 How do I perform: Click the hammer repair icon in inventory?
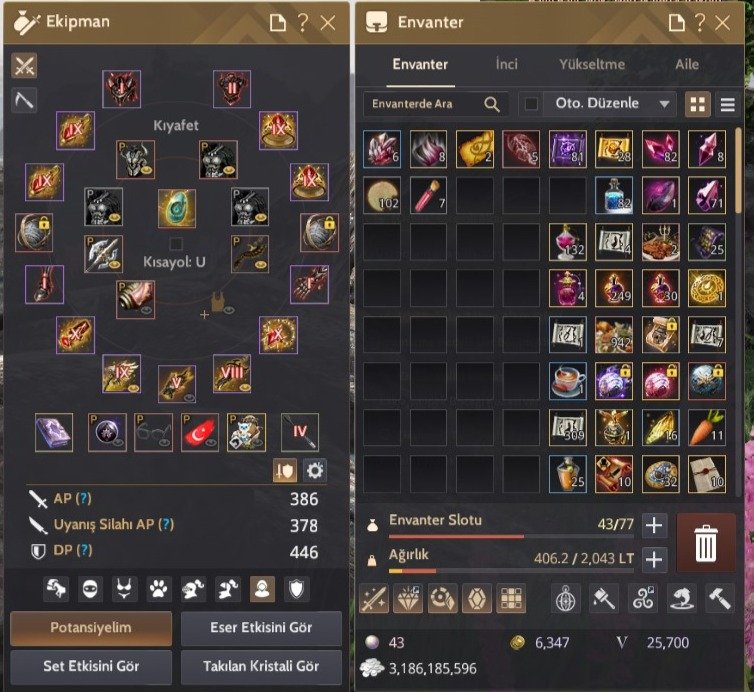click(x=719, y=599)
